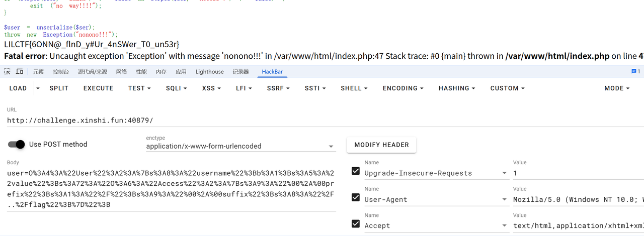Expand the Upgrade-Insecure-Requests name dropdown arrow
This screenshot has width=644, height=236.
[504, 173]
